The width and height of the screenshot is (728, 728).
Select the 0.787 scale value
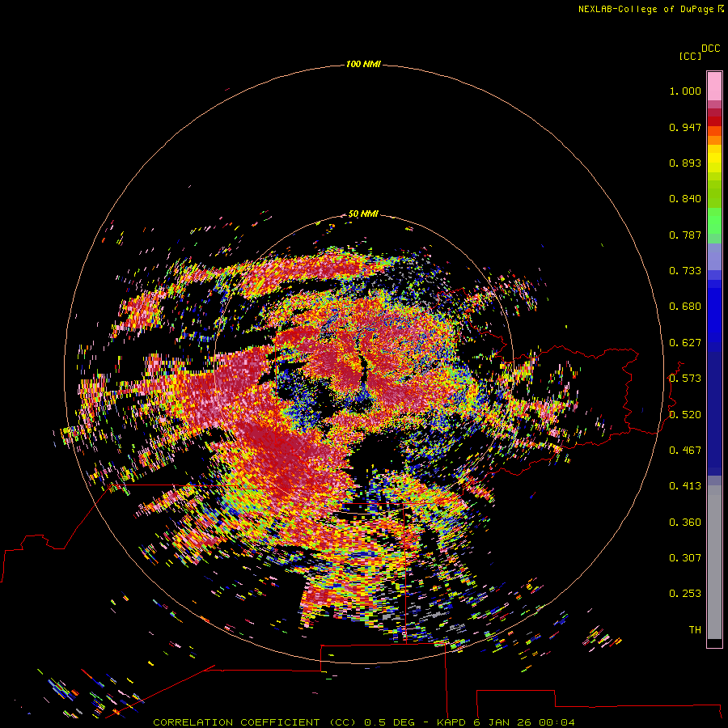click(x=685, y=235)
